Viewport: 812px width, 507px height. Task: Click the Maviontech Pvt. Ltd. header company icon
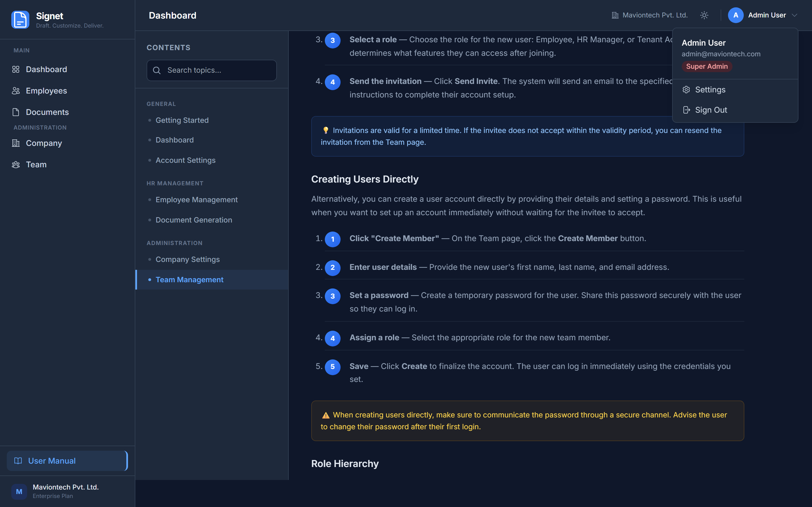click(x=615, y=15)
